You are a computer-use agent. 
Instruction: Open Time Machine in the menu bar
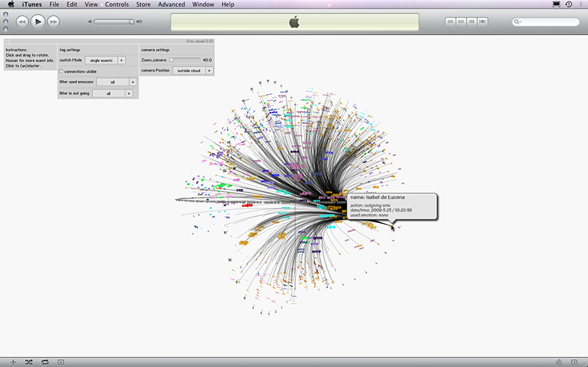point(569,4)
